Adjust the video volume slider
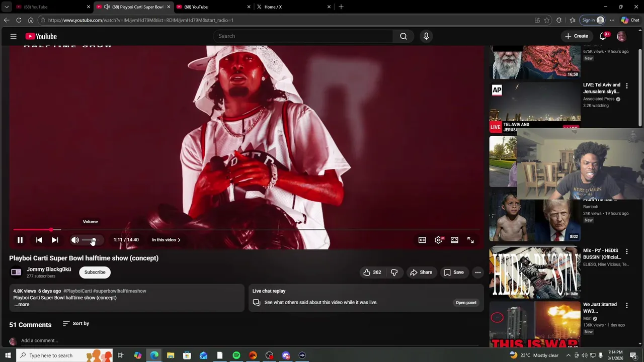The width and height of the screenshot is (644, 362). coord(91,240)
